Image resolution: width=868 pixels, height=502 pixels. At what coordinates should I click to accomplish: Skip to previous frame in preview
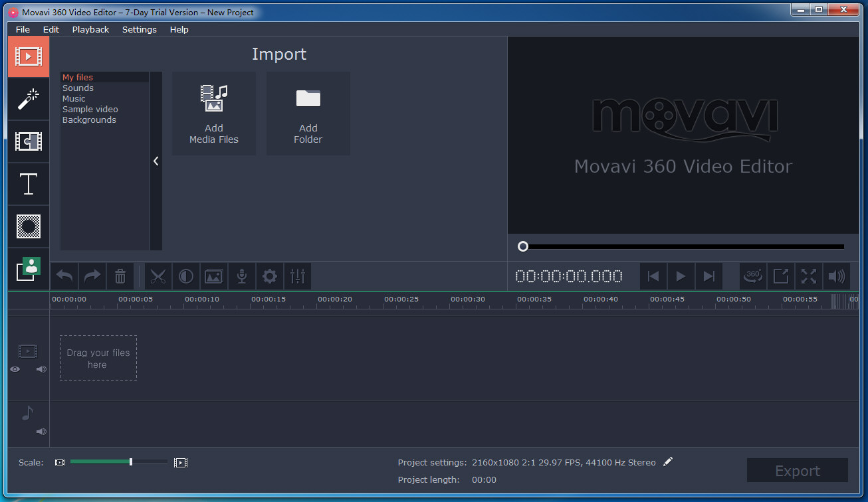pos(653,276)
